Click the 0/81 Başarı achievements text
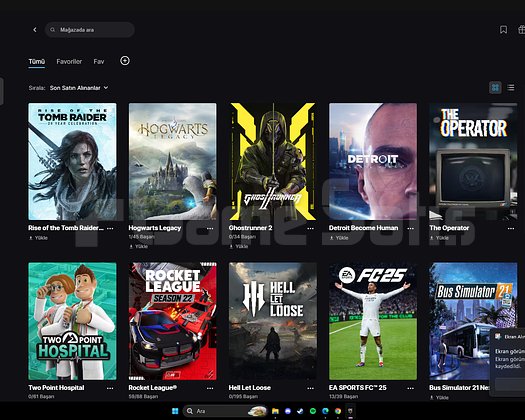Image resolution: width=525 pixels, height=420 pixels. point(41,397)
